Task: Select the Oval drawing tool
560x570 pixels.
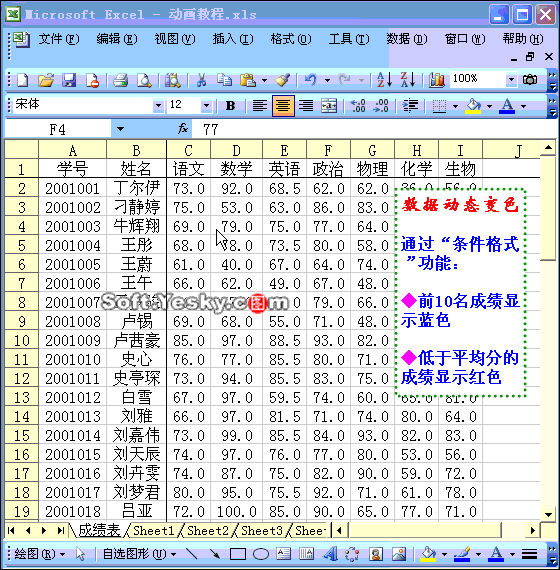Action: point(261,554)
